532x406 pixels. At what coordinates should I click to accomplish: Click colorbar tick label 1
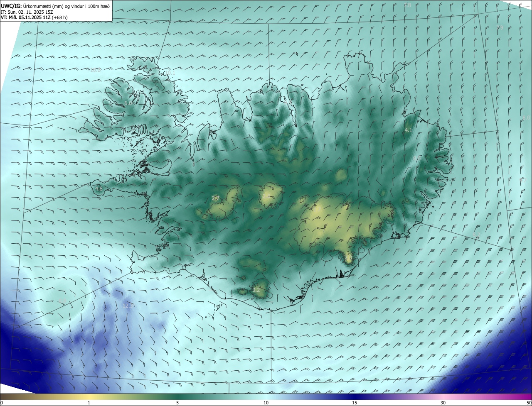(x=89, y=403)
